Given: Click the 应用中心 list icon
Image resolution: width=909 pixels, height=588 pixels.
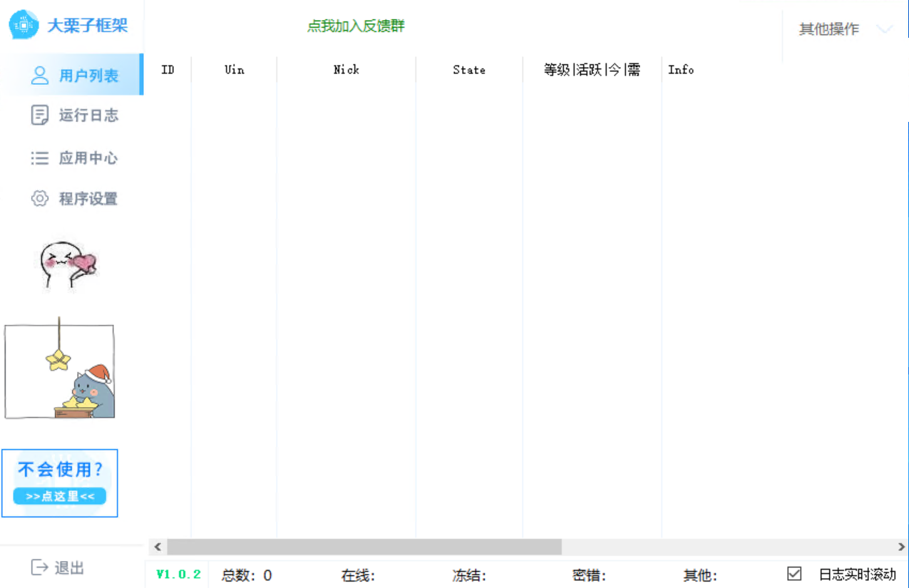Looking at the screenshot, I should [41, 158].
